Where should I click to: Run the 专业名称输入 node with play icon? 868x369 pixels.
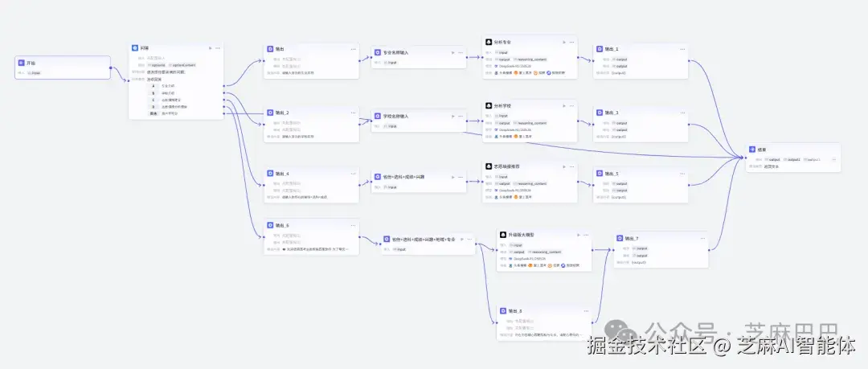[x=452, y=52]
